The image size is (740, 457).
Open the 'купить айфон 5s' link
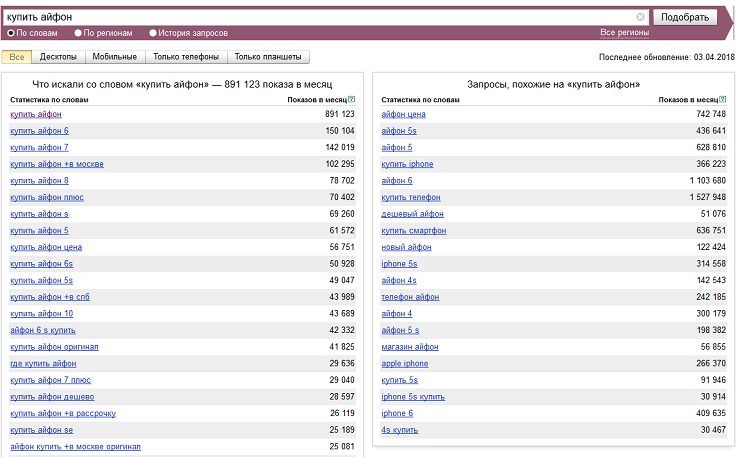(x=42, y=280)
